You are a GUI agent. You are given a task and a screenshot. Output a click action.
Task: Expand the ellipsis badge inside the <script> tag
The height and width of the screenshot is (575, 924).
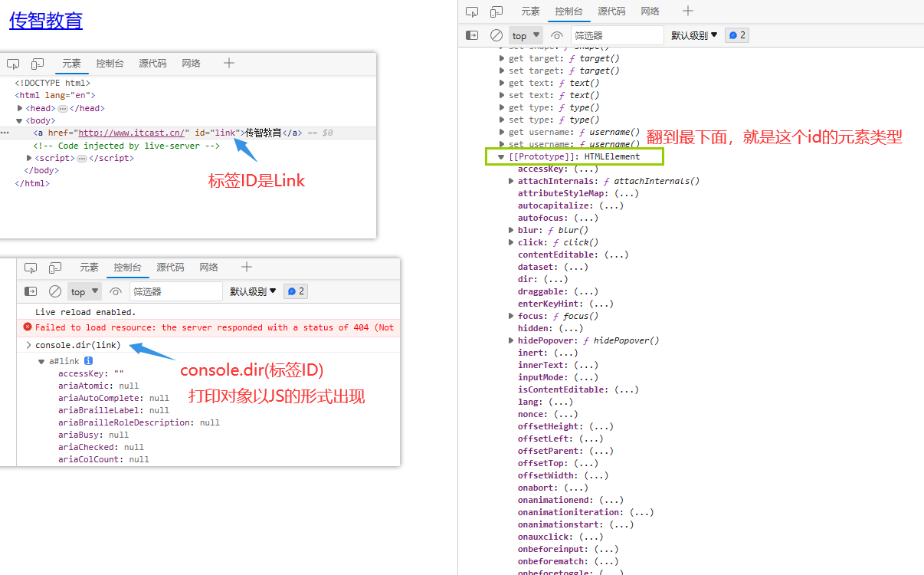pos(81,158)
